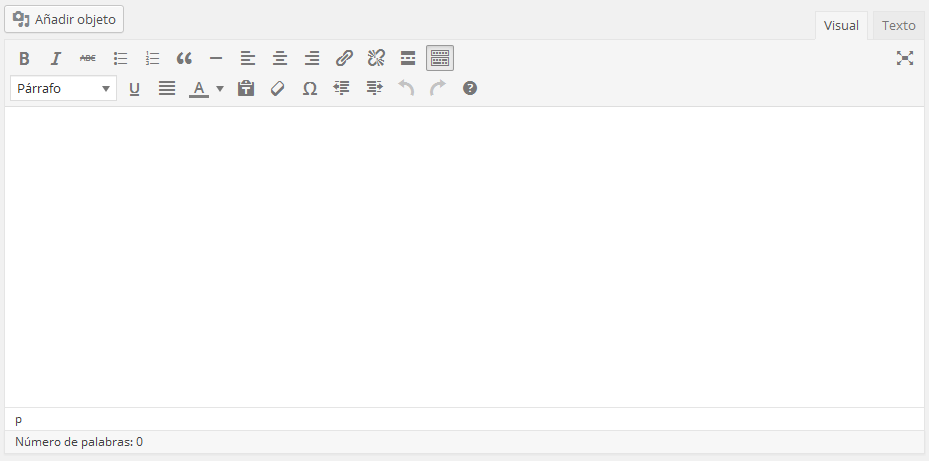The height and width of the screenshot is (461, 929).
Task: Redo the last action
Action: click(x=438, y=88)
